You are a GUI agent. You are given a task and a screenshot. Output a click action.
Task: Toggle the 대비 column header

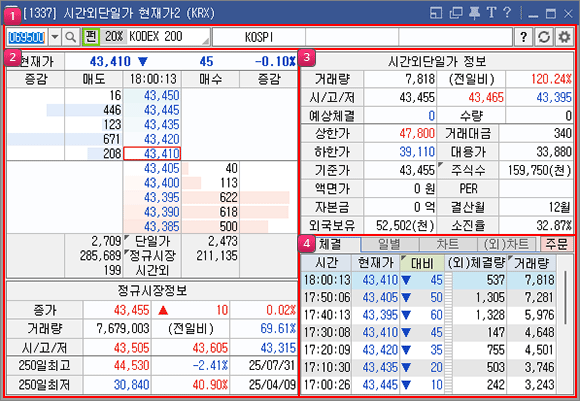pos(422,263)
